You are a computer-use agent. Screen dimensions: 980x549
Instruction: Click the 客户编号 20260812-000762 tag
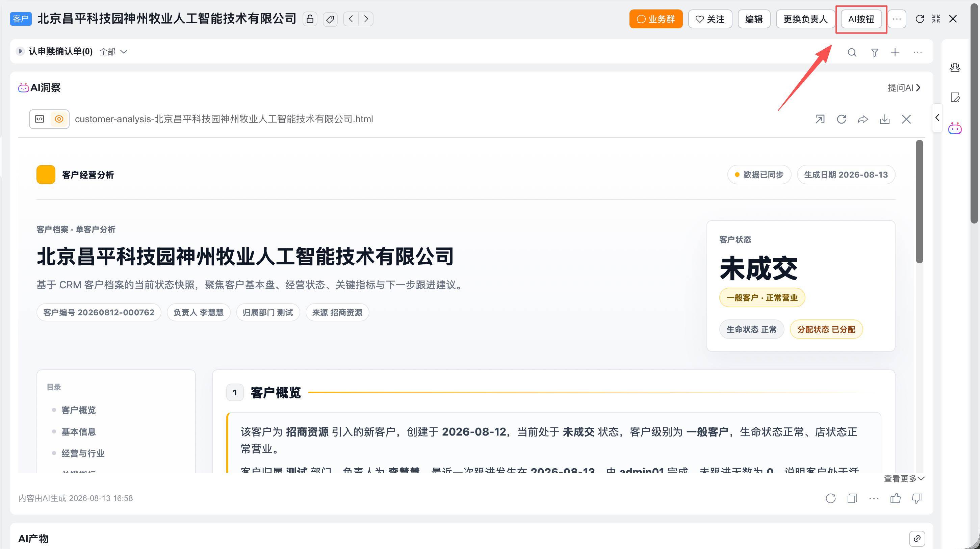[x=99, y=312]
